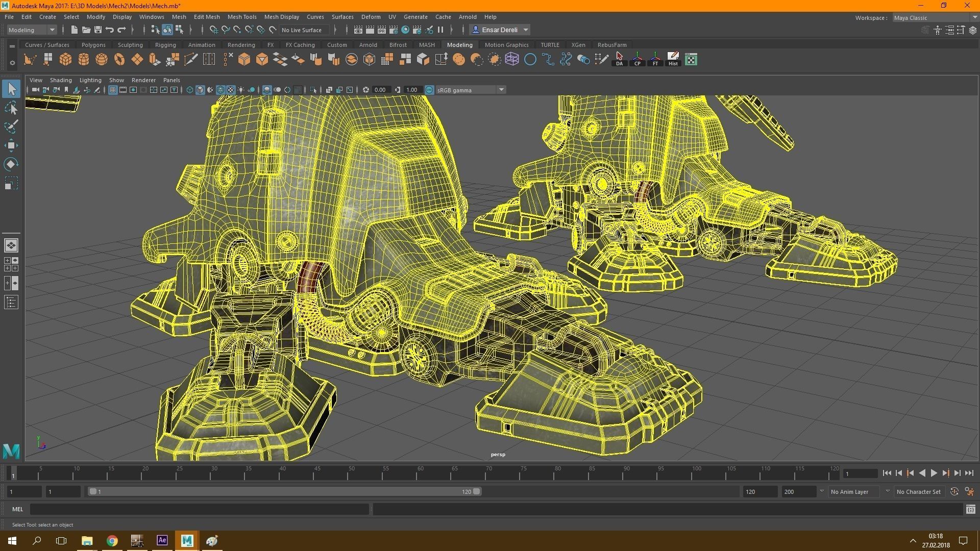Create a polygon cube from shelf

pos(66,60)
